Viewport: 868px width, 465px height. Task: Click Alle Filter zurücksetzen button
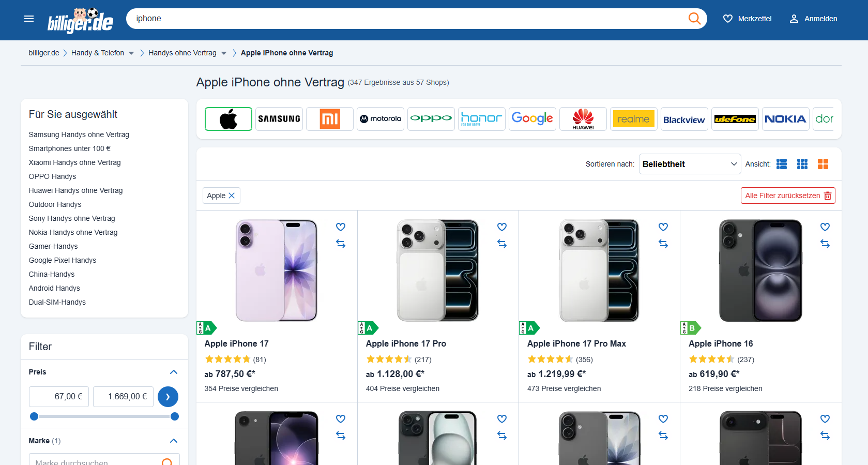[x=788, y=196]
